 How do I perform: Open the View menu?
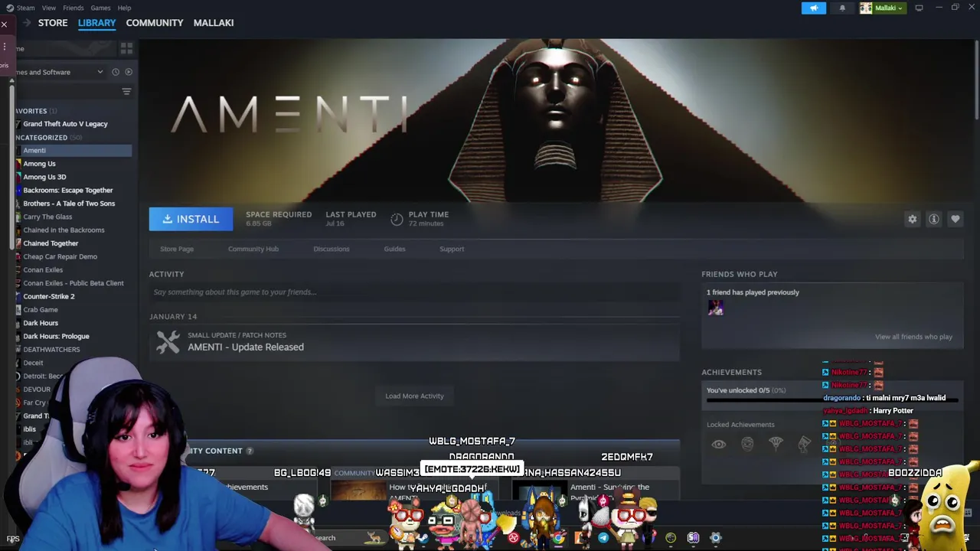[48, 8]
